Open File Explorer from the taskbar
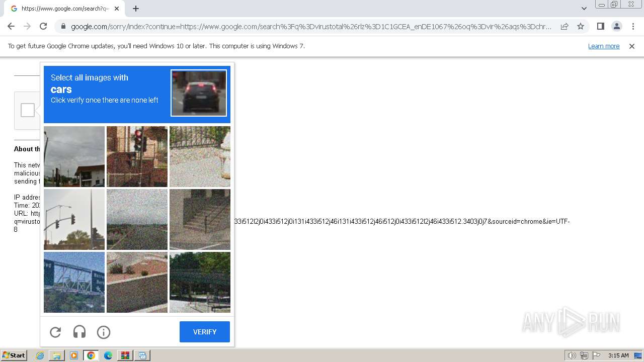This screenshot has height=362, width=644. 57,355
